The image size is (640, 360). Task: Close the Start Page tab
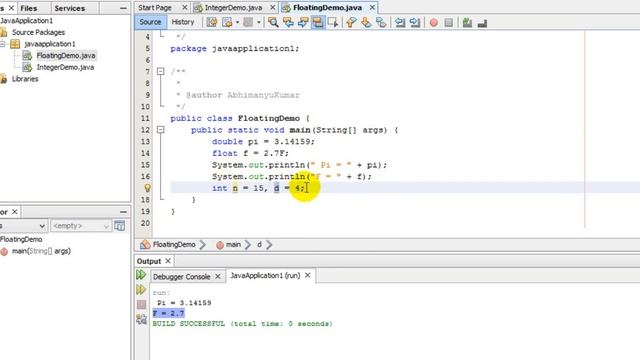click(x=184, y=8)
